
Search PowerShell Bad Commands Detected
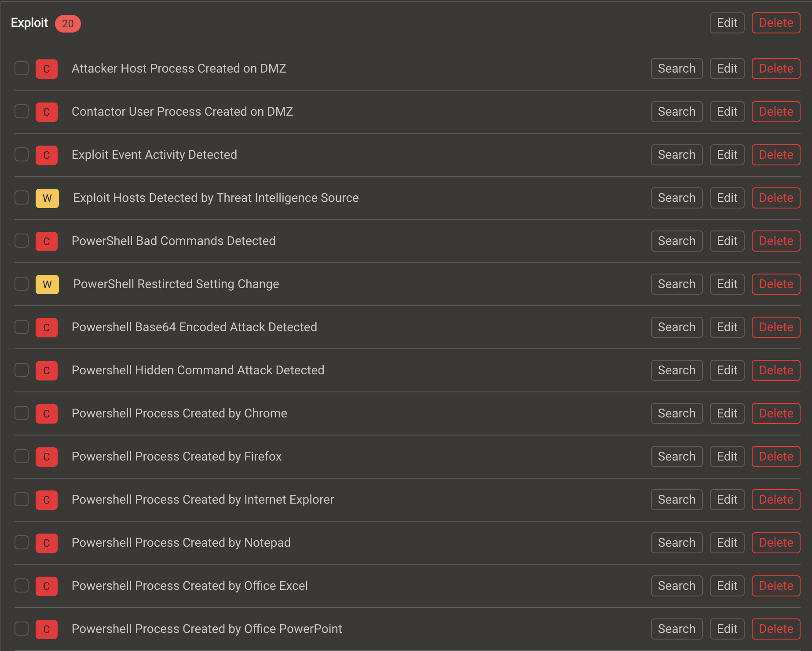pos(677,241)
